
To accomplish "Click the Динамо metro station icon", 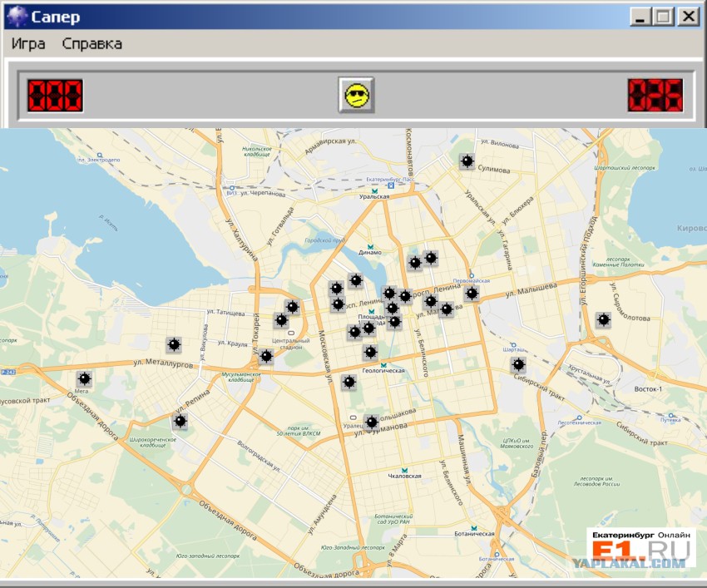I will tap(370, 247).
